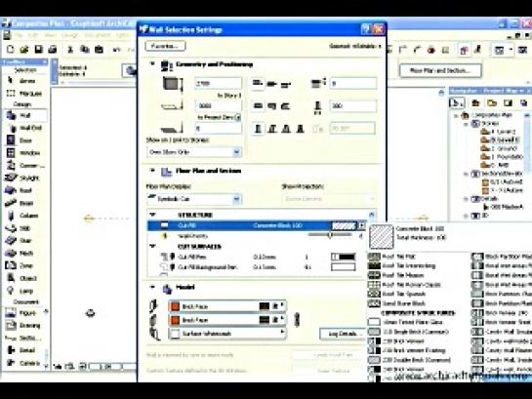Screen dimensions: 532x399
Task: Select the Column tool
Action: (x=24, y=216)
